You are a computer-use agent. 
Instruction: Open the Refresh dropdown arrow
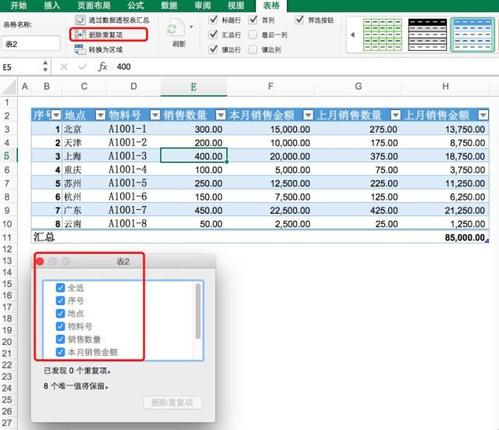[x=191, y=27]
